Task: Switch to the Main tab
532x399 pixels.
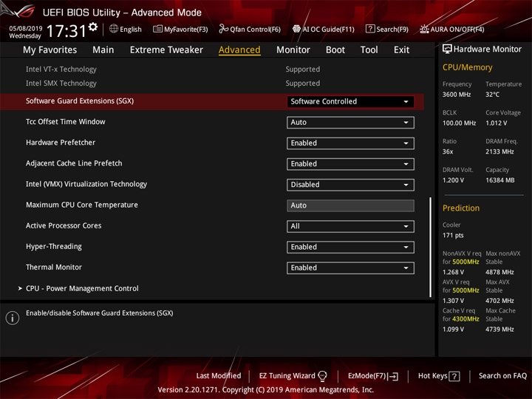Action: coord(103,50)
